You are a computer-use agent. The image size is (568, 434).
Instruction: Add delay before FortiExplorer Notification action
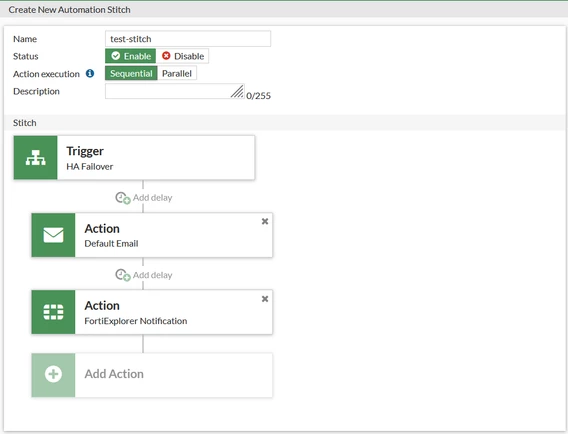[144, 275]
